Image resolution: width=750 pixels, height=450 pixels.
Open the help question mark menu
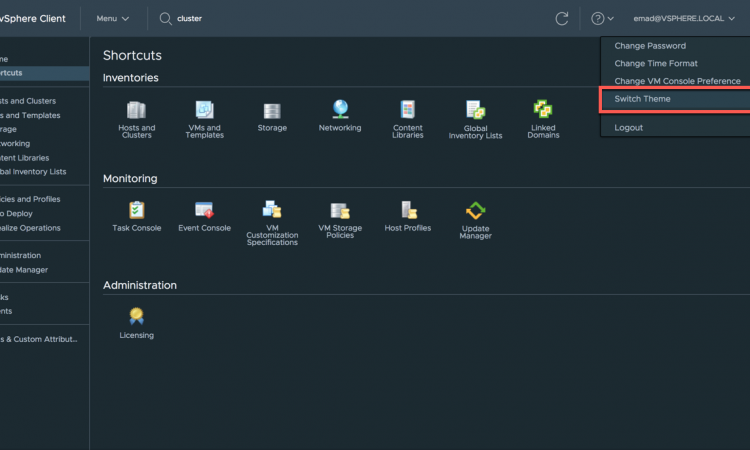point(602,19)
